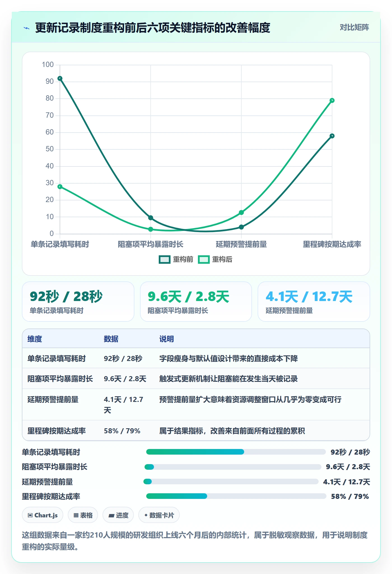Viewport: 392px width, 574px height.
Task: Click the 阻塞项平均暴露时长 x-axis label
Action: click(151, 244)
